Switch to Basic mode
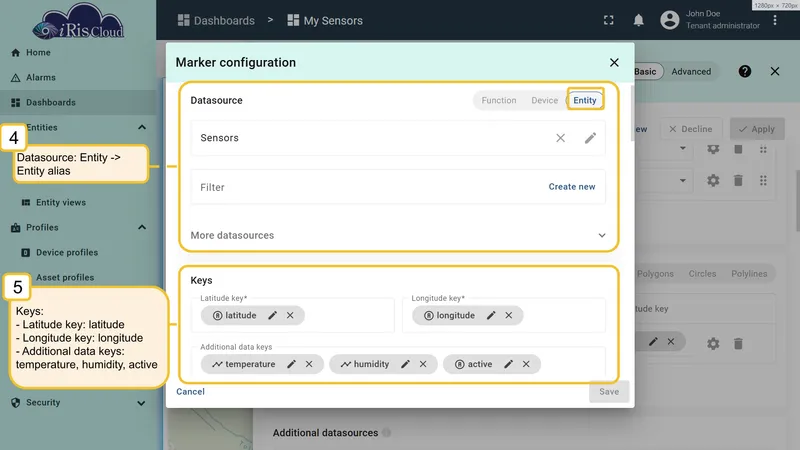This screenshot has width=800, height=450. [645, 72]
